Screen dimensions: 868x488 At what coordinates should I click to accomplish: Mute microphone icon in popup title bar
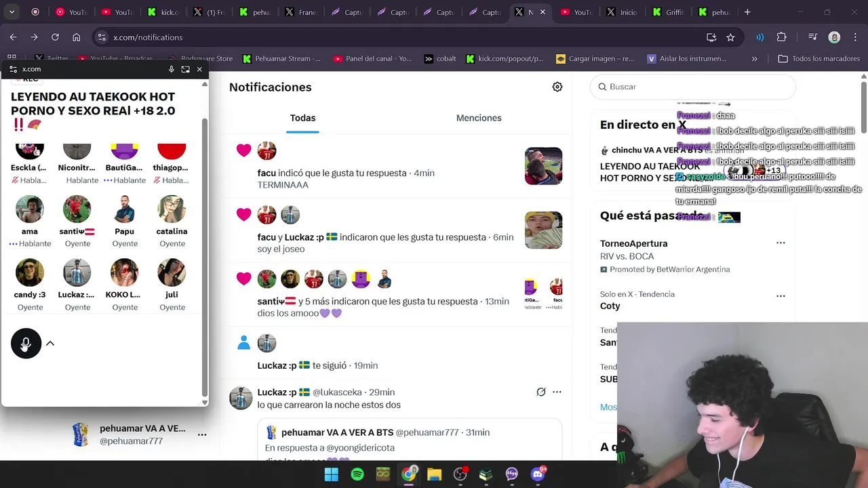[x=171, y=69]
